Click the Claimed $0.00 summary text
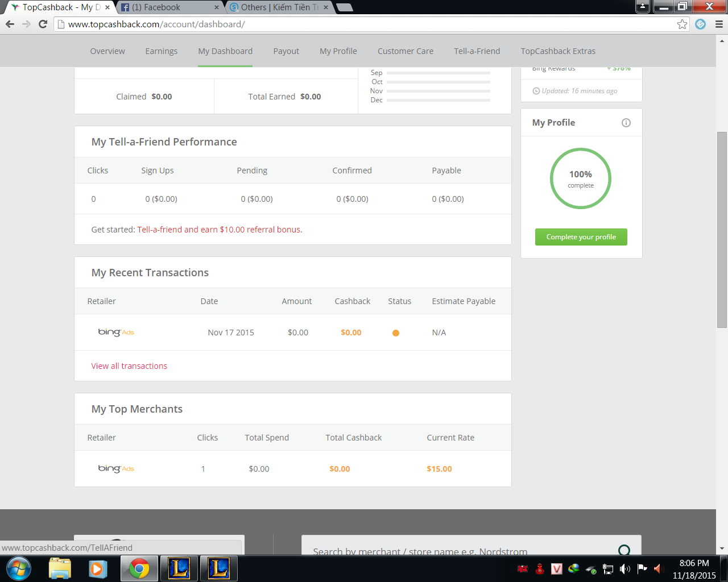The width and height of the screenshot is (728, 582). (144, 97)
